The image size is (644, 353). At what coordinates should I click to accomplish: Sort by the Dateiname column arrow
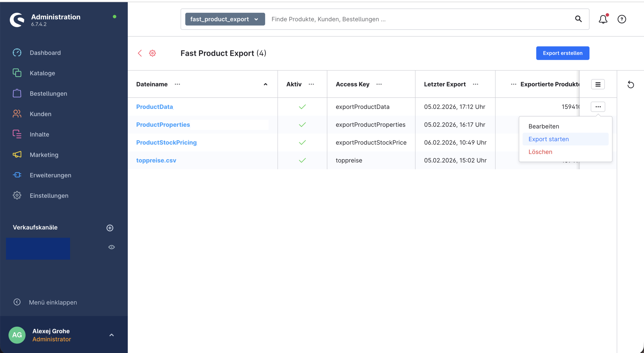(x=265, y=84)
